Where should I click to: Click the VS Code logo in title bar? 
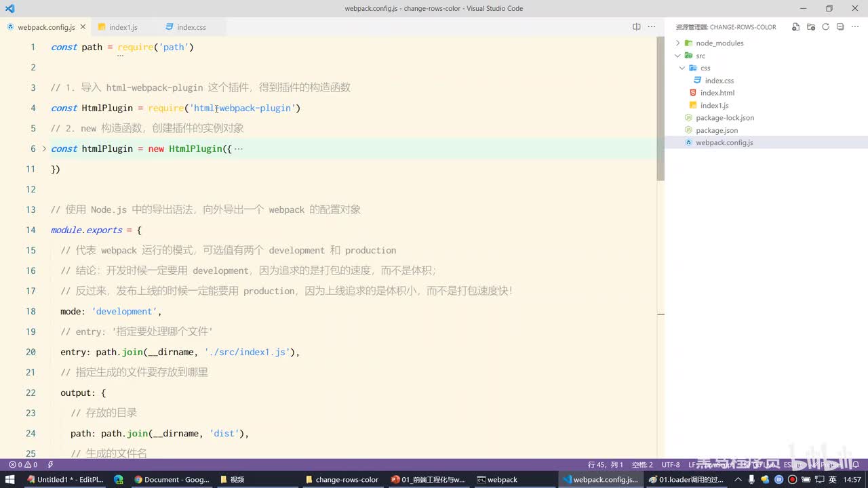9,8
